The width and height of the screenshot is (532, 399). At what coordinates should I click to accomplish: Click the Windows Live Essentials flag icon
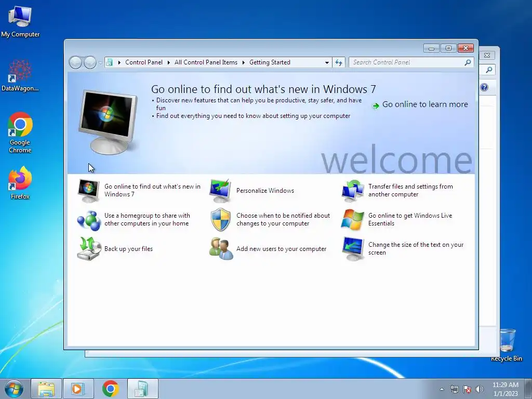point(353,220)
